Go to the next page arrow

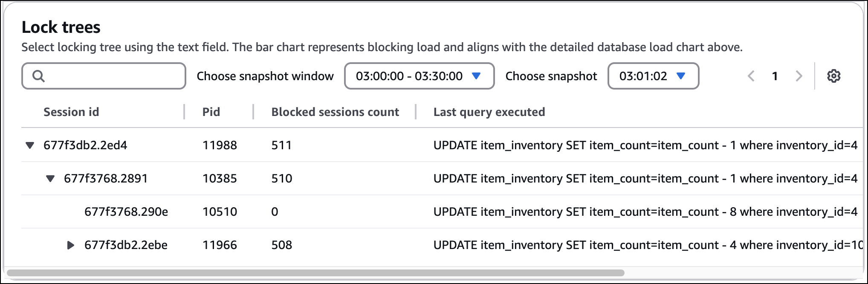pos(799,76)
